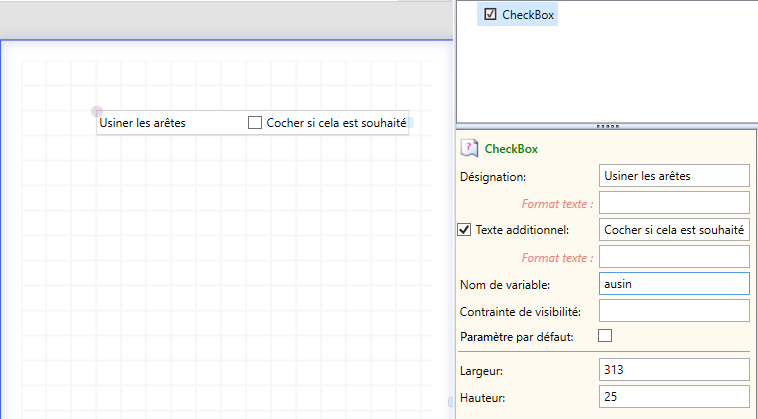Select the 'Usiner les arêtes' label on canvas
The width and height of the screenshot is (758, 419).
pos(143,123)
